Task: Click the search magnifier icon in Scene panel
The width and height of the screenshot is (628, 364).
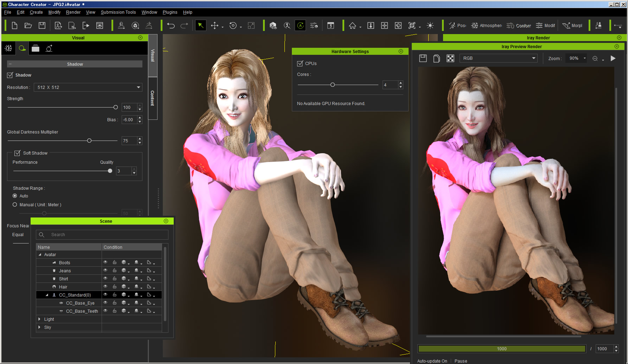Action: click(41, 235)
